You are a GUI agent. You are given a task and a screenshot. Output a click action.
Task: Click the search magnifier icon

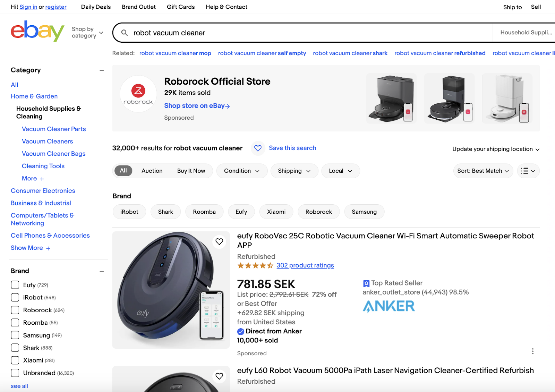pyautogui.click(x=124, y=33)
